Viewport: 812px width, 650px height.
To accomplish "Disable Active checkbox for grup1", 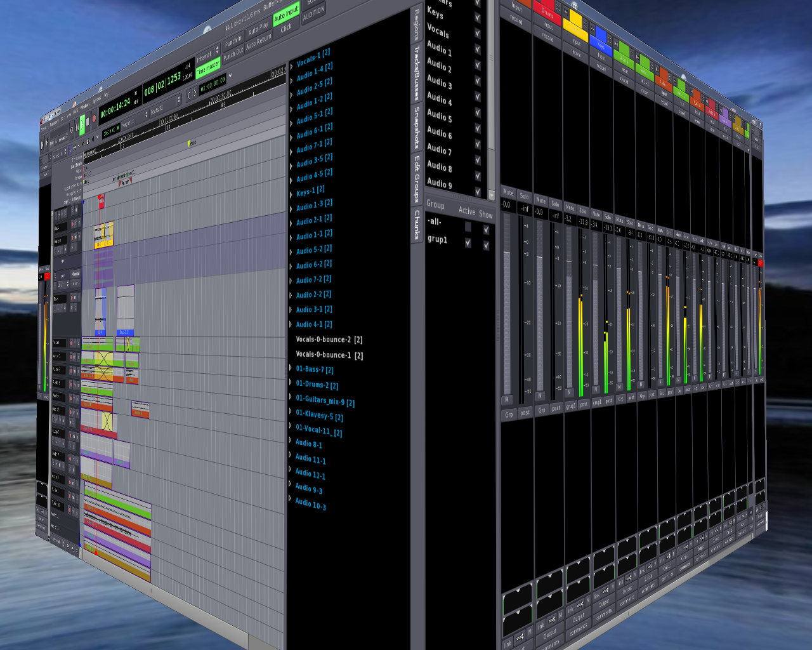I will [468, 242].
